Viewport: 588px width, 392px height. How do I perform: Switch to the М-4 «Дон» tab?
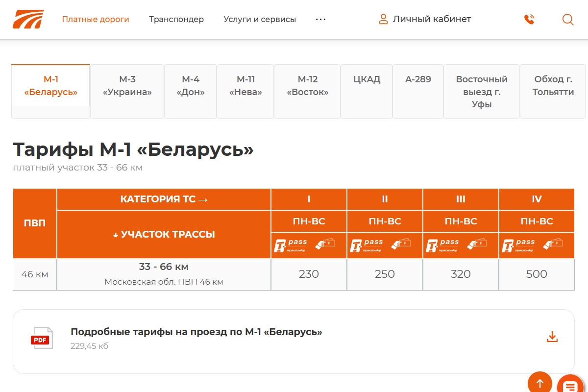(x=191, y=91)
